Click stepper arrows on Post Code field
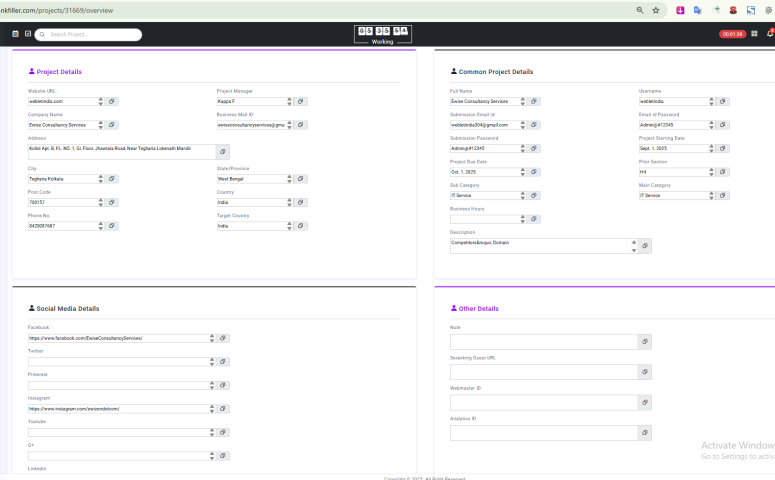This screenshot has width=775, height=480. [100, 202]
